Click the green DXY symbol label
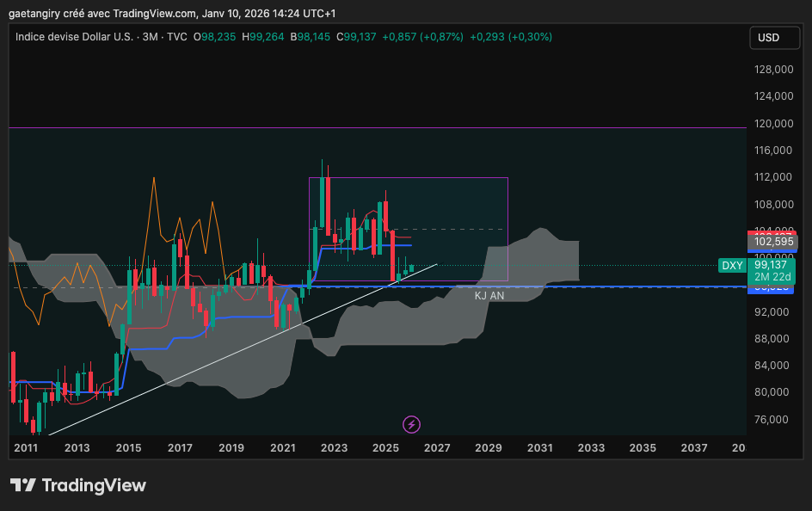 (x=731, y=266)
